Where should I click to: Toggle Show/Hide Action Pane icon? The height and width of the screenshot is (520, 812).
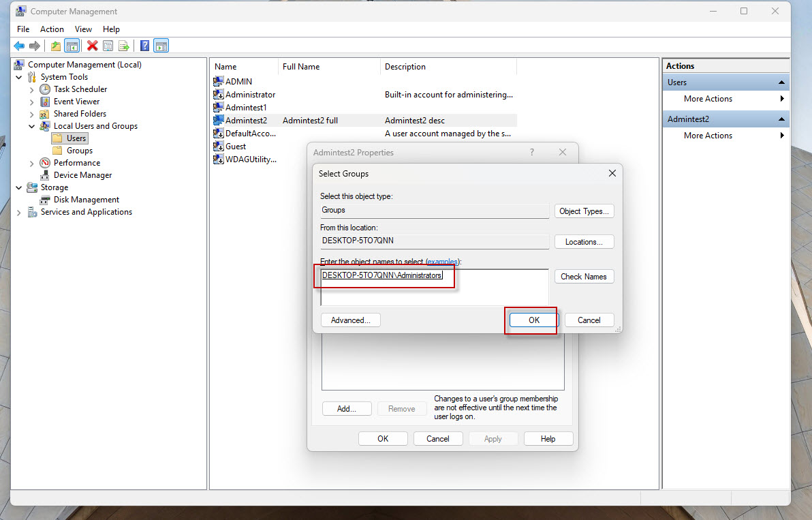161,46
